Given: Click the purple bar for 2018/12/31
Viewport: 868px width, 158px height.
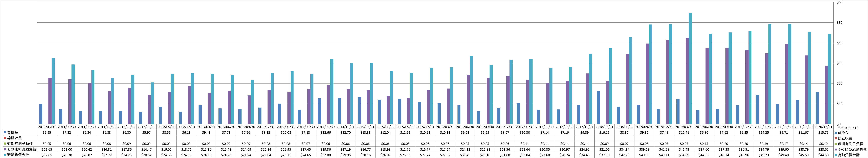Looking at the screenshot, I should click(667, 82).
